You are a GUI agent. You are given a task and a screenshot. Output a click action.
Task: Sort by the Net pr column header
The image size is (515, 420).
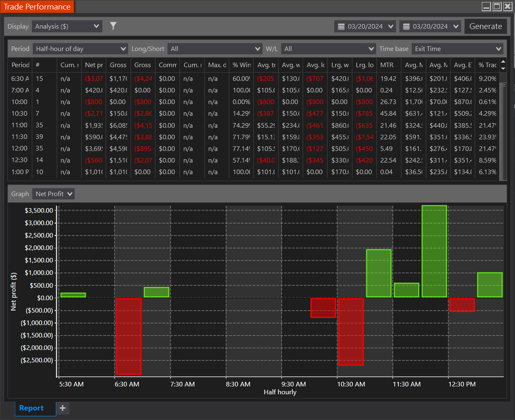(94, 65)
